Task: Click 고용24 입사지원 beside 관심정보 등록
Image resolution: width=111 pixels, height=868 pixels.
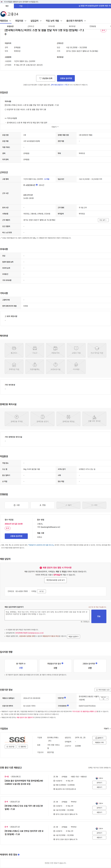Action: (x=66, y=78)
